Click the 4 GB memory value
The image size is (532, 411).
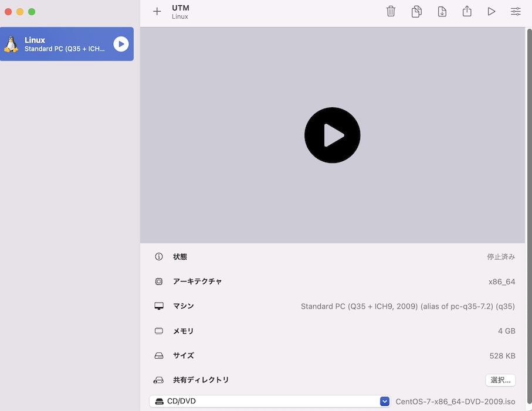click(507, 331)
